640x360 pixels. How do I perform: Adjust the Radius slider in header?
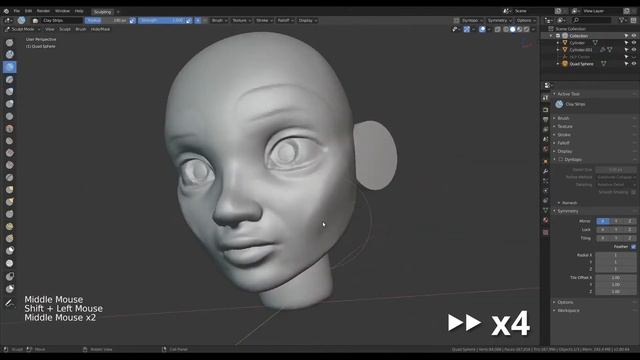107,20
